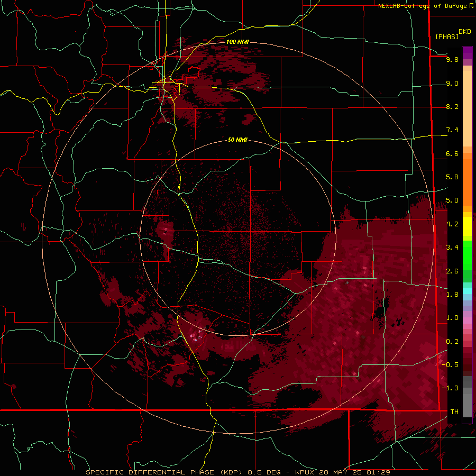Viewport: 476px width, 476px height.
Task: Pick the yellow band on color scale
Action: [467, 226]
